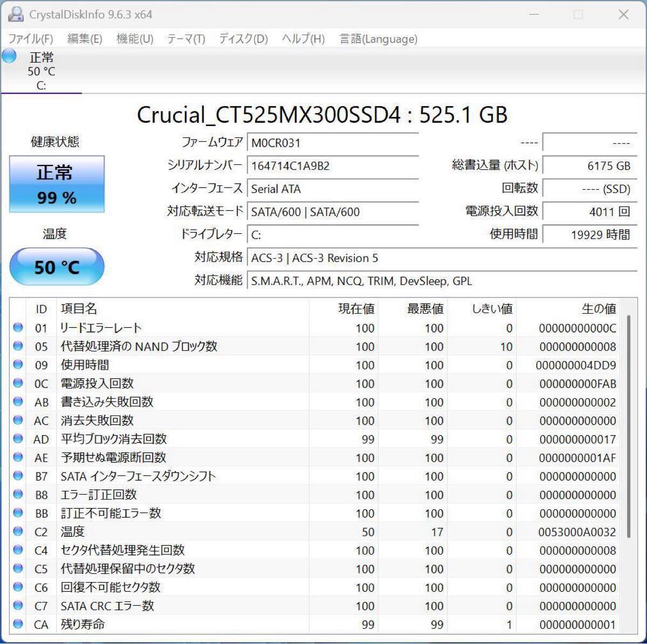Click the status orb for ID C4 row
This screenshot has height=644, width=647.
[18, 550]
